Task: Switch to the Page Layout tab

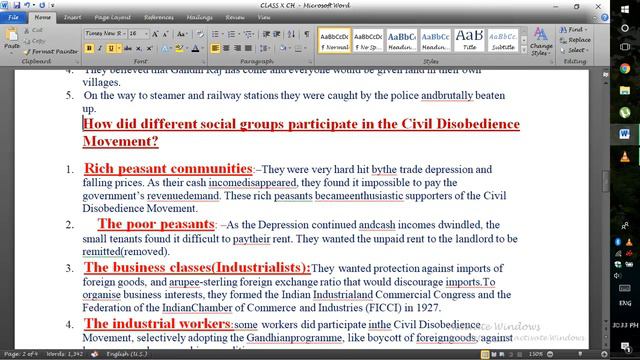Action: (x=112, y=18)
